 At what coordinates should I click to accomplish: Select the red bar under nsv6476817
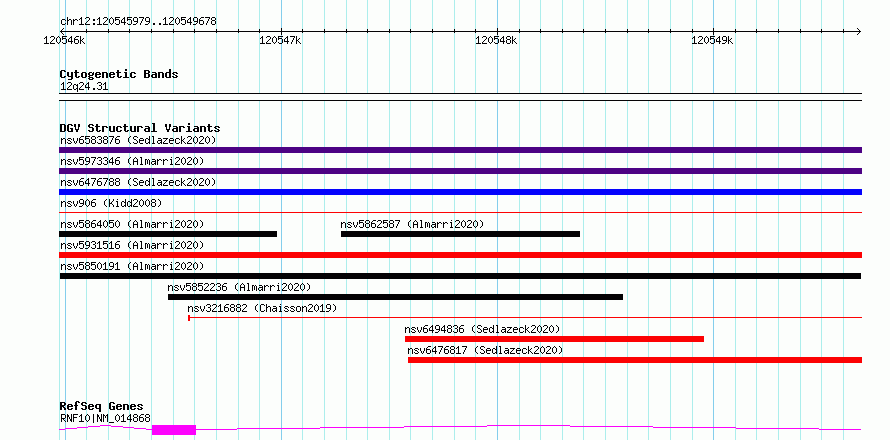(635, 360)
